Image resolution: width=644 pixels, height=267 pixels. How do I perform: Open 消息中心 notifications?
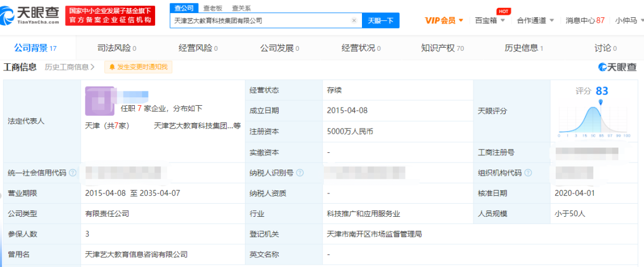pos(585,20)
